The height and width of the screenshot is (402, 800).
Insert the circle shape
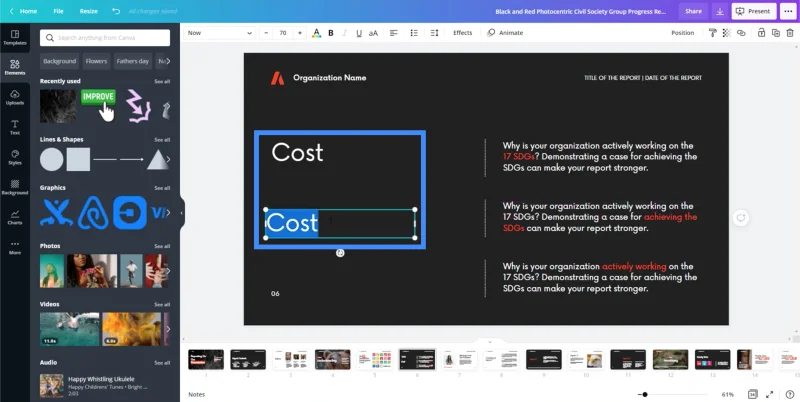click(52, 160)
